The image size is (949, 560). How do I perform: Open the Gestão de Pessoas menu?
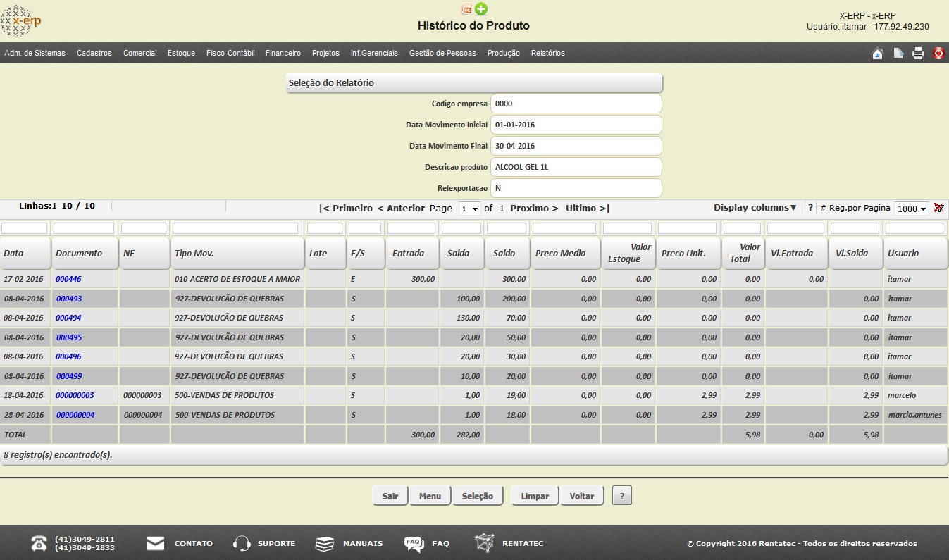click(442, 53)
